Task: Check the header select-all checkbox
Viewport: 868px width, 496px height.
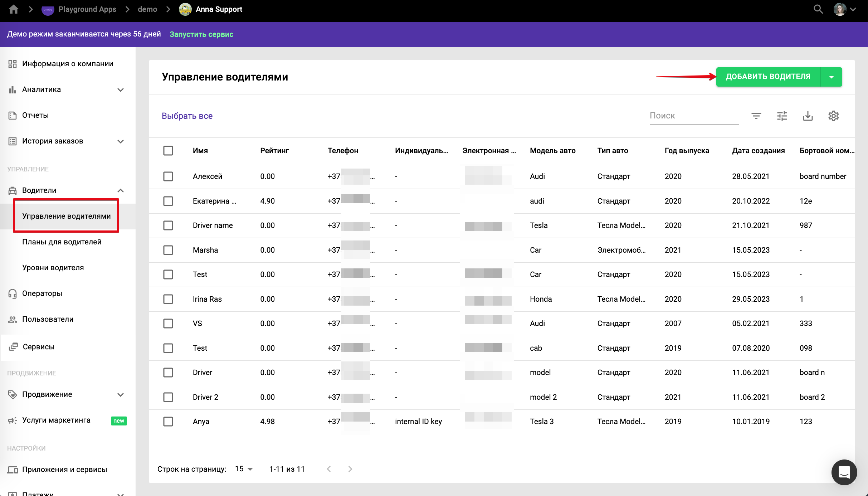Action: pyautogui.click(x=168, y=151)
